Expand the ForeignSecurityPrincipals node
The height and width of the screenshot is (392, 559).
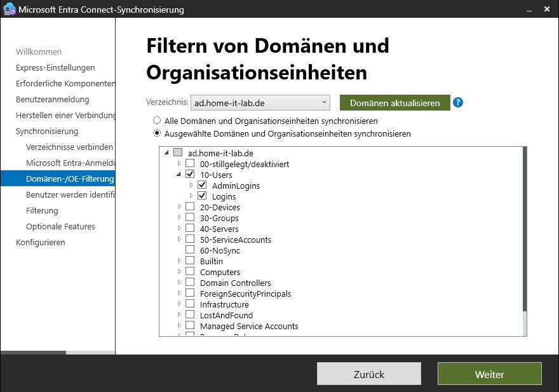[179, 293]
